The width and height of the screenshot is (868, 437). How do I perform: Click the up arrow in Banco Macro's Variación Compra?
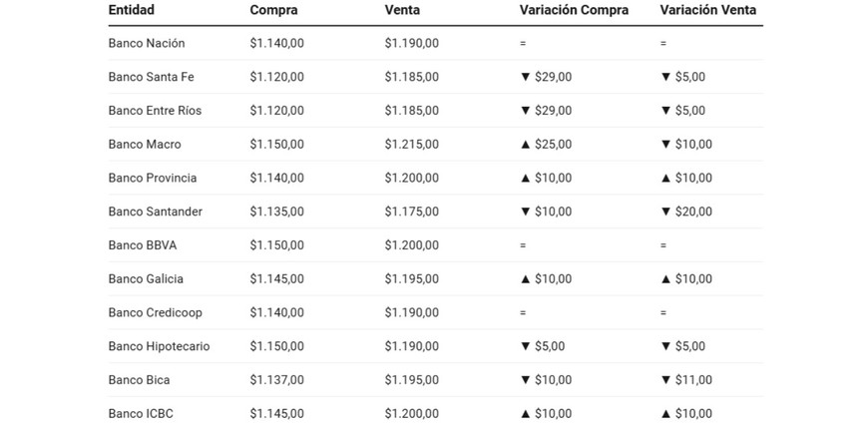526,145
